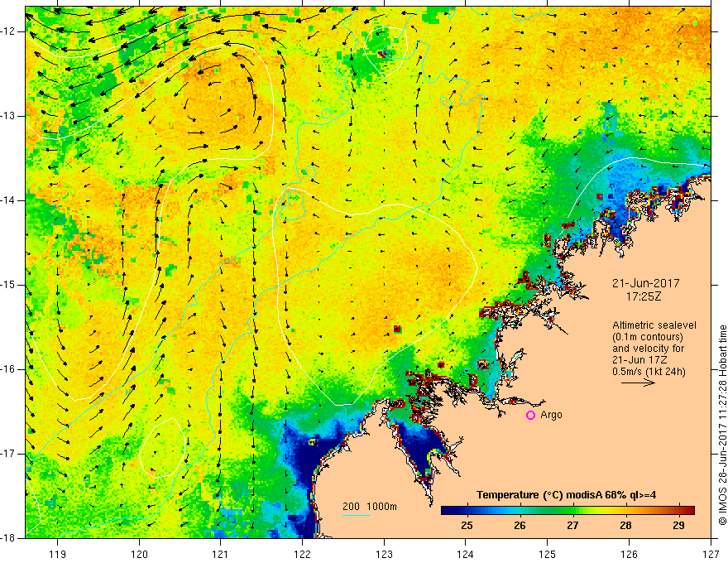Click the 'Temperature (°C) modisA 68% ql>=4' title
This screenshot has width=728, height=563.
(567, 495)
